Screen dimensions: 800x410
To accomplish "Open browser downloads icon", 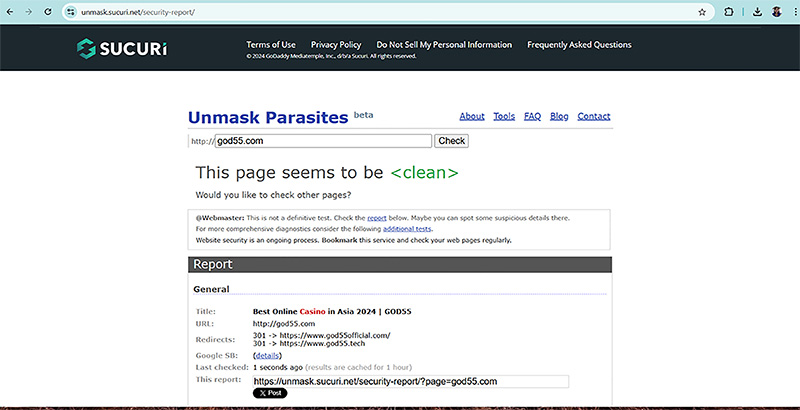I will click(758, 12).
